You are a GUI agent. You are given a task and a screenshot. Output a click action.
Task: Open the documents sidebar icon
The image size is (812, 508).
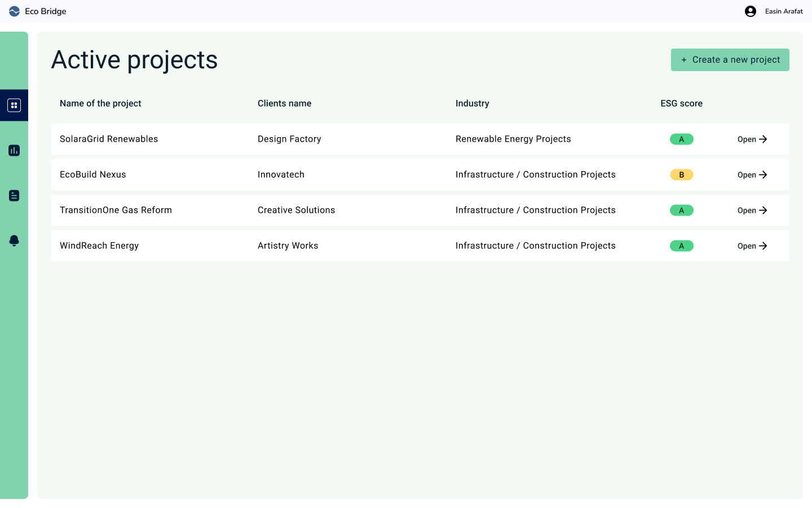[14, 195]
